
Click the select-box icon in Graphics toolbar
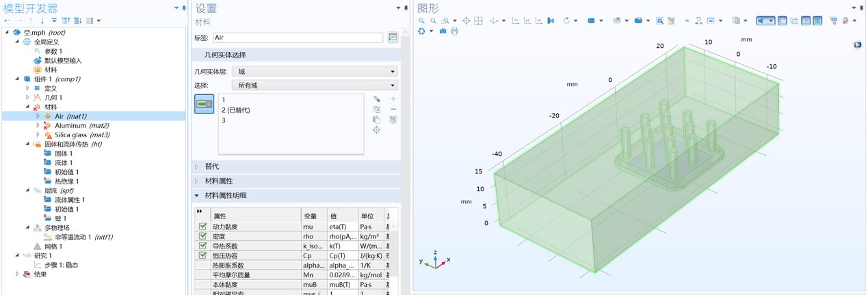(659, 20)
